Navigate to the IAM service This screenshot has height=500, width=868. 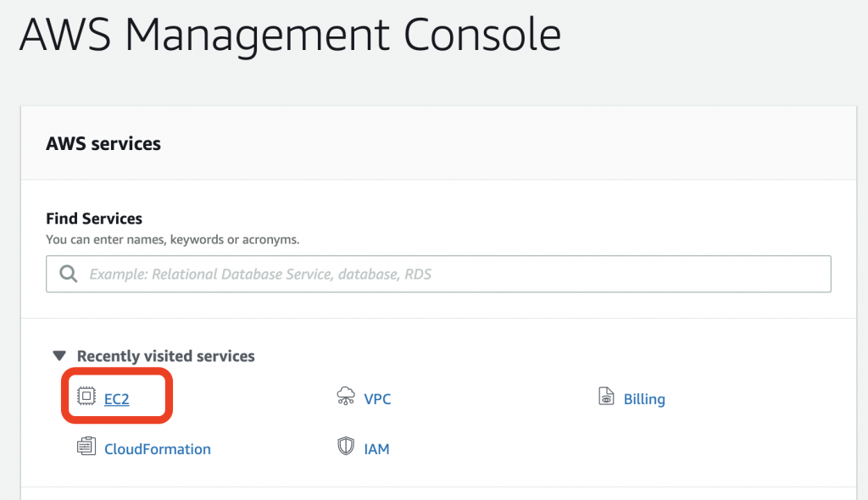[x=376, y=449]
